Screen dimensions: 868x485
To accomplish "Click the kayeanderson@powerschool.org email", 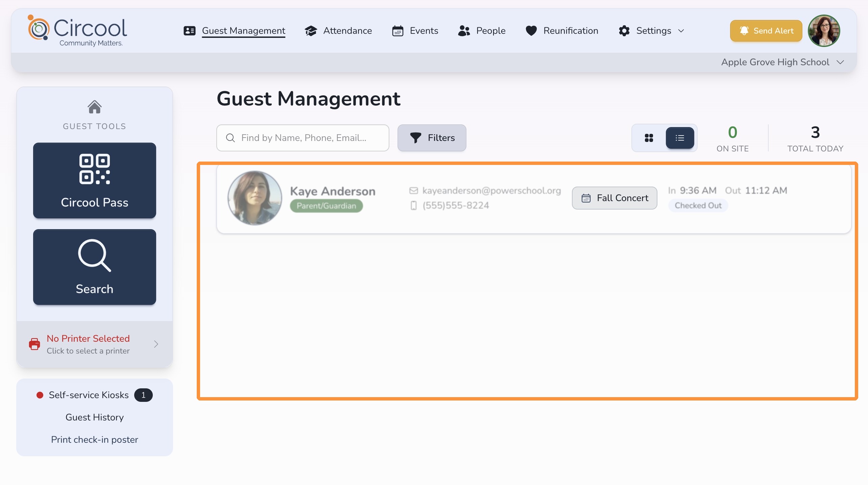I will [x=491, y=191].
